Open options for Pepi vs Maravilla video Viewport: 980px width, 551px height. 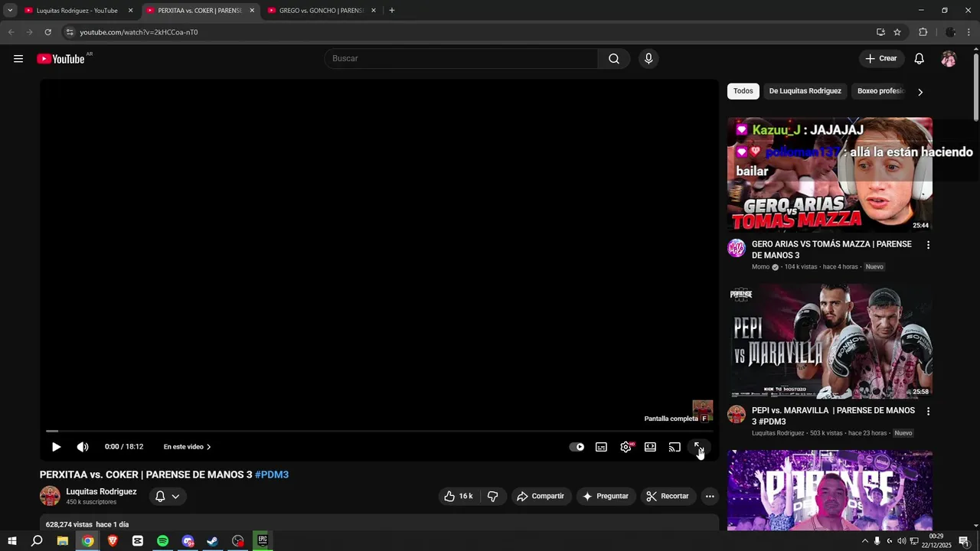928,411
